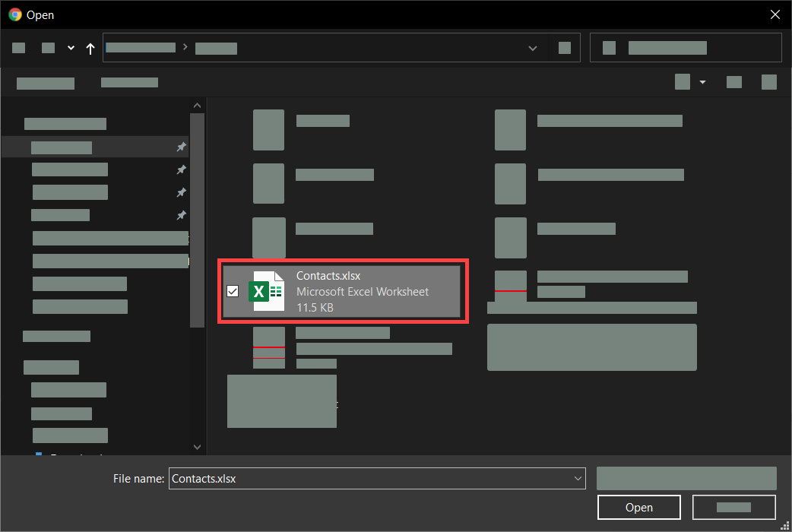Click the third pin icon in the navigation pane
Image resolution: width=792 pixels, height=532 pixels.
(x=181, y=192)
